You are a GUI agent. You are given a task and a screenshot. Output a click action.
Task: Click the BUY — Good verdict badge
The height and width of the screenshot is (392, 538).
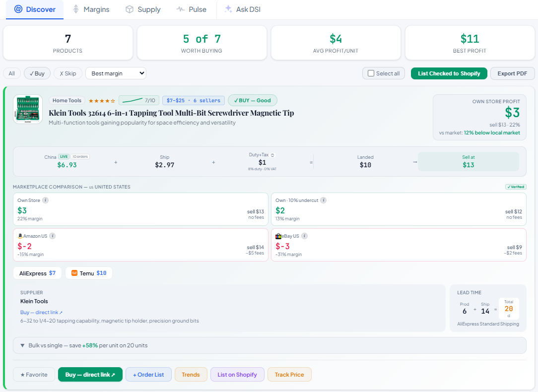pyautogui.click(x=253, y=101)
